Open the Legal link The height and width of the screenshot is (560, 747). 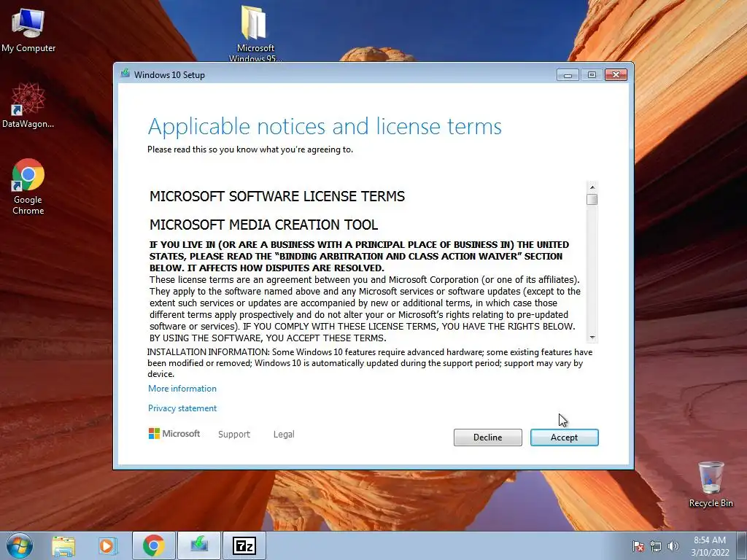tap(284, 435)
